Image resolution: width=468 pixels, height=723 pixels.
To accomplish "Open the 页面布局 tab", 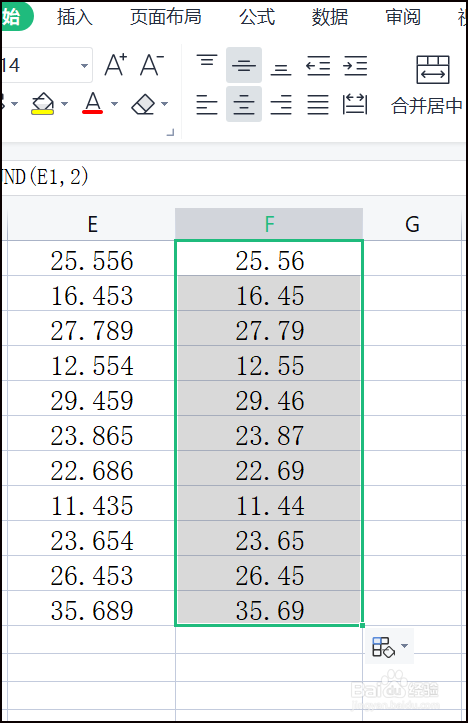I will point(166,17).
